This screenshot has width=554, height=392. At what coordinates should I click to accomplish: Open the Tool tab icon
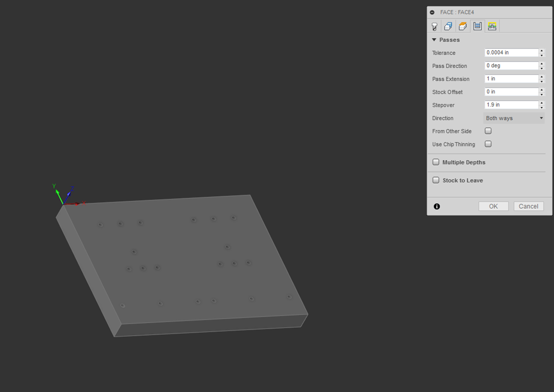pos(434,27)
